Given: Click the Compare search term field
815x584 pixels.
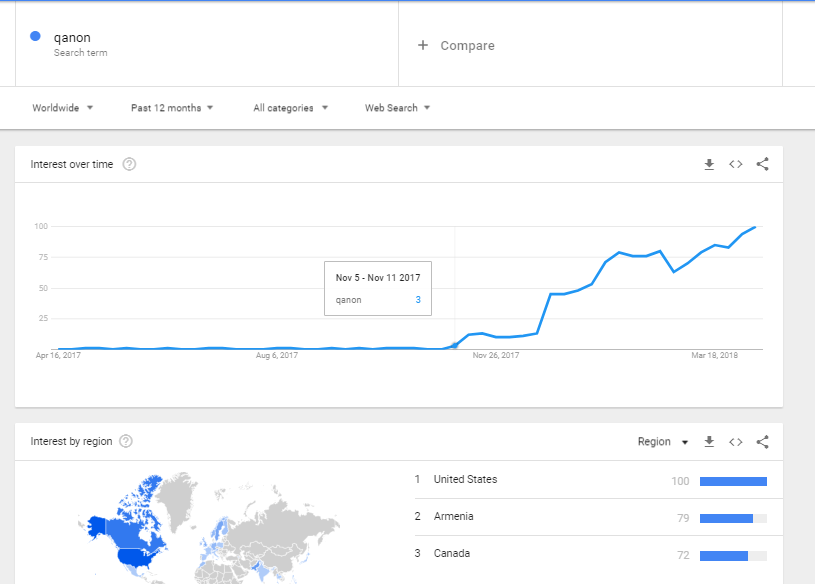Looking at the screenshot, I should 468,46.
